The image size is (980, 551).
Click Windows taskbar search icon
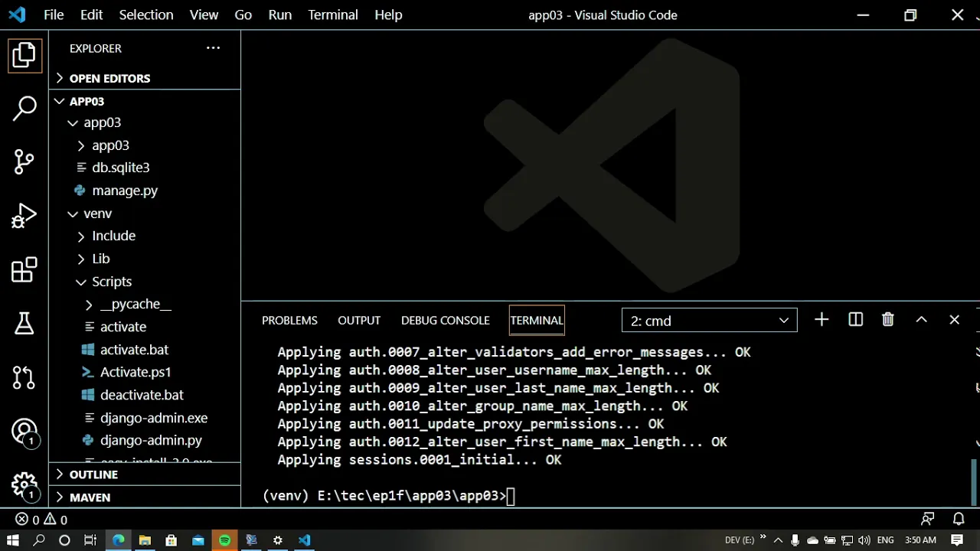point(39,540)
